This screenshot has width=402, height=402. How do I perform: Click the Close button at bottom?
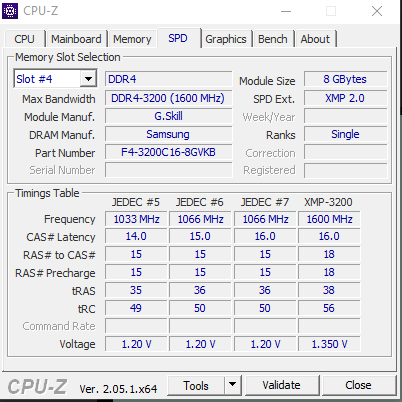pos(358,385)
